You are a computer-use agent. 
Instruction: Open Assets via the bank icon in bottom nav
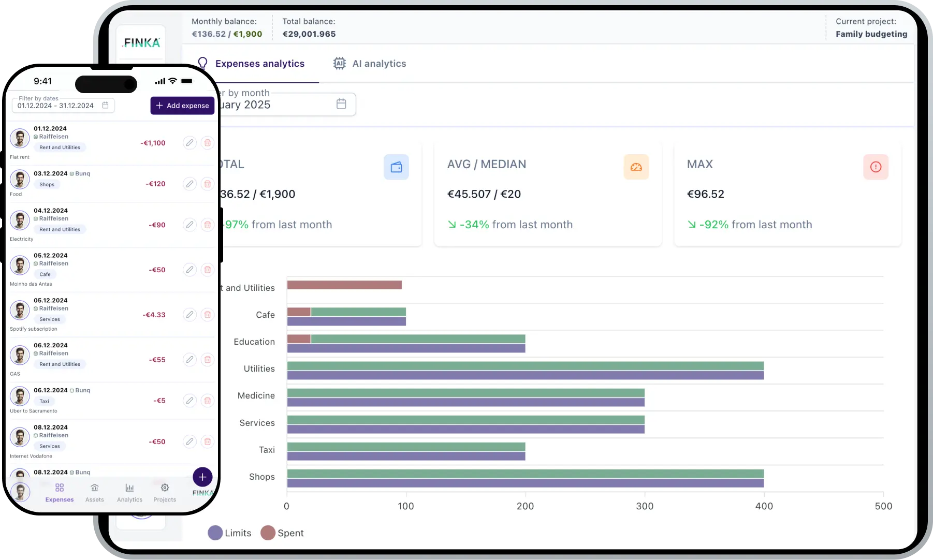[x=94, y=488]
